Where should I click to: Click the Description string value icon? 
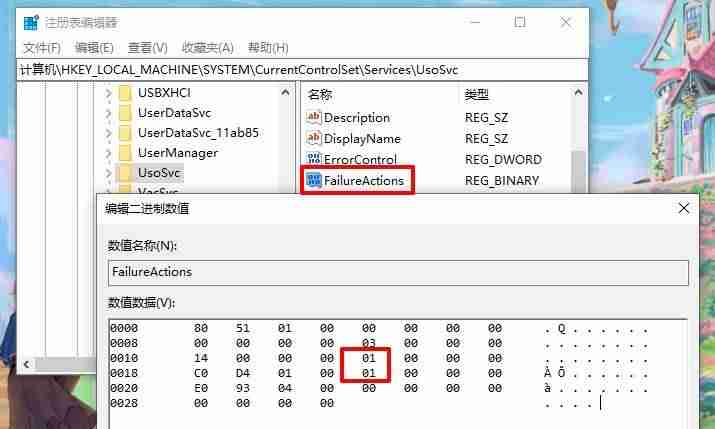[314, 117]
